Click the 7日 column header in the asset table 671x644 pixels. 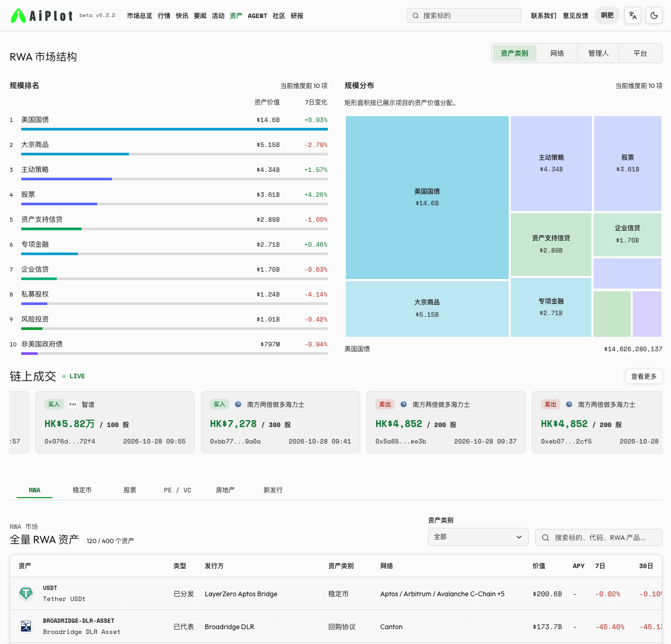pyautogui.click(x=600, y=566)
